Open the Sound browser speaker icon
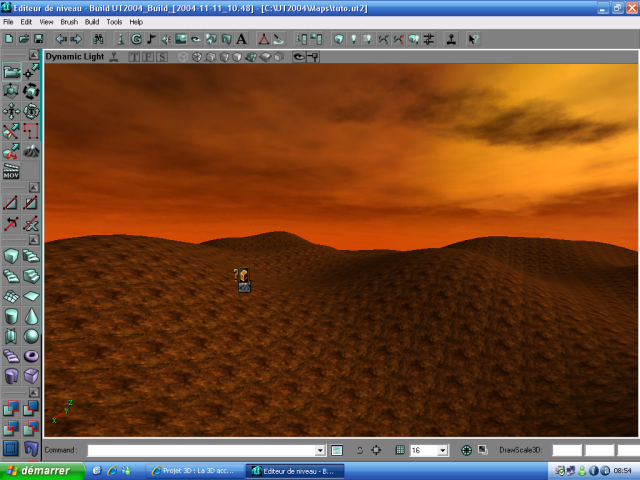640x480 pixels. [166, 39]
